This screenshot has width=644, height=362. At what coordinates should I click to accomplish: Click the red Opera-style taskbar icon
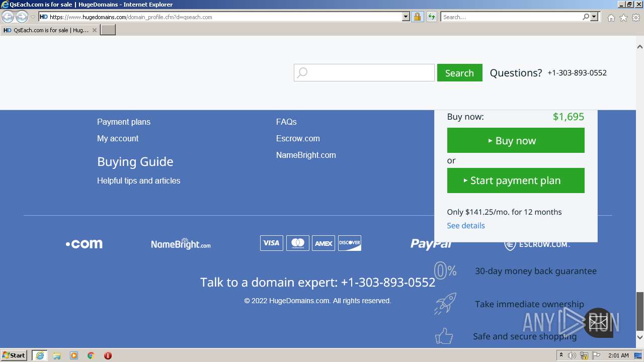[108, 355]
